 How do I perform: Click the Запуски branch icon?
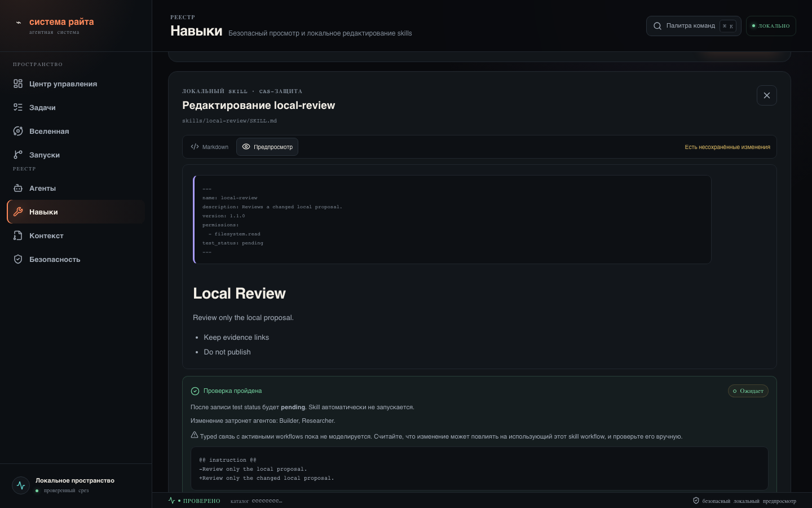point(18,155)
